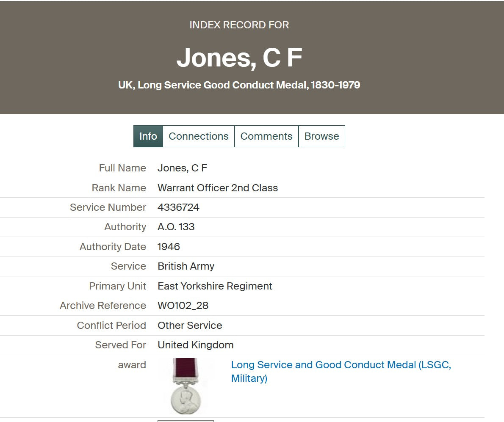Click the collection subtitle with years 1830-1979
This screenshot has height=422, width=504.
[x=239, y=85]
